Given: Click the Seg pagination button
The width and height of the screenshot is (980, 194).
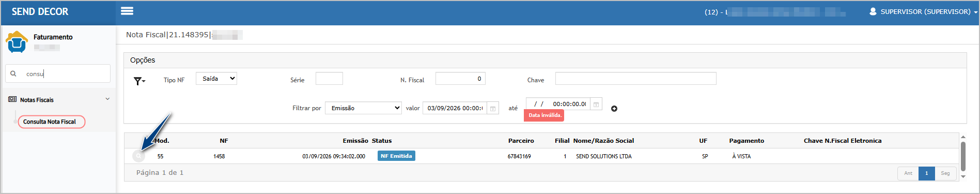Looking at the screenshot, I should click(x=945, y=173).
